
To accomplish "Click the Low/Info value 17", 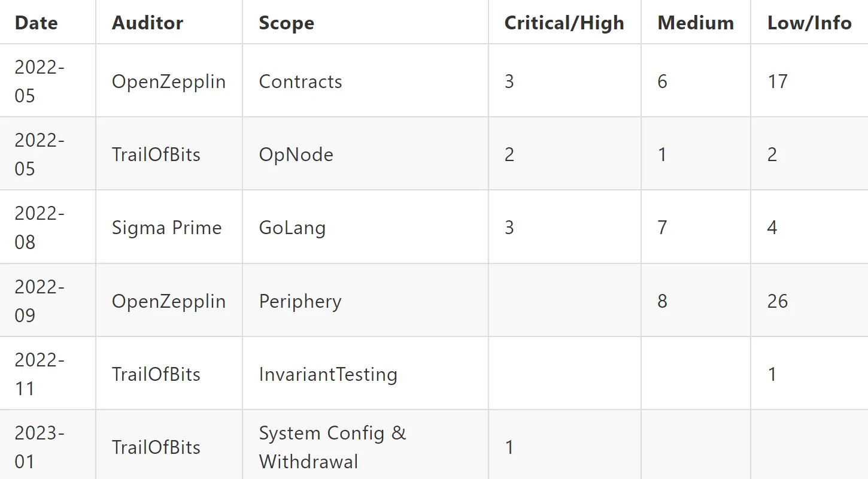I will pyautogui.click(x=778, y=81).
